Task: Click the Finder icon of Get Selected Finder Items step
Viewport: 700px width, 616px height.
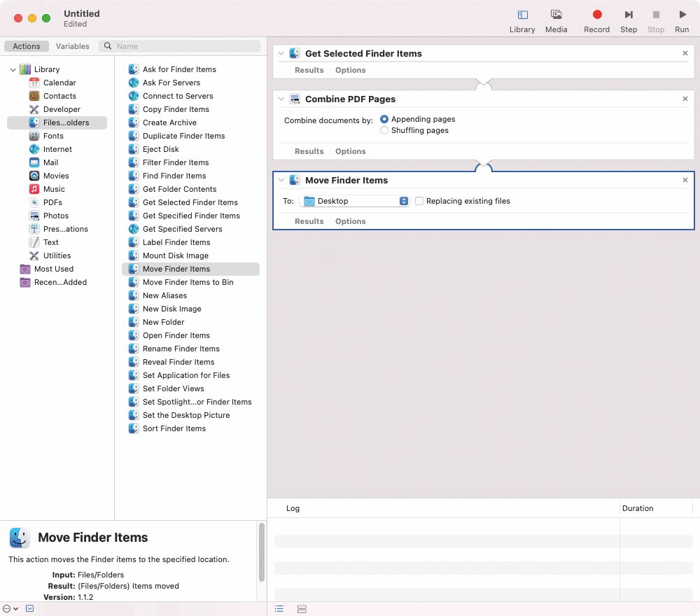Action: (294, 54)
